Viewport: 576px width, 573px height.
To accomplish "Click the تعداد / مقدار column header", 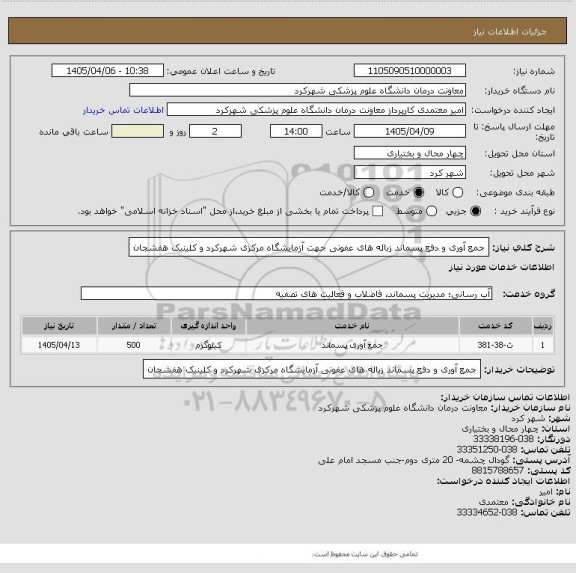I will (134, 326).
